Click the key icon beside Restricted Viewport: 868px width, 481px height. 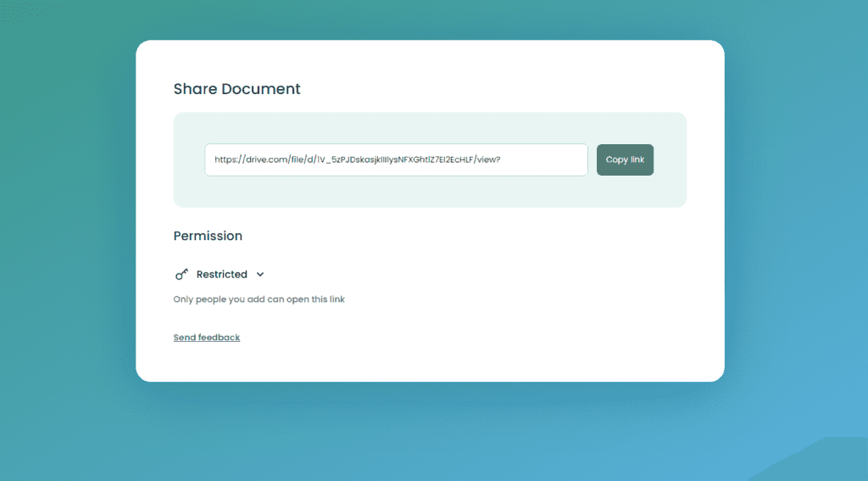(181, 274)
